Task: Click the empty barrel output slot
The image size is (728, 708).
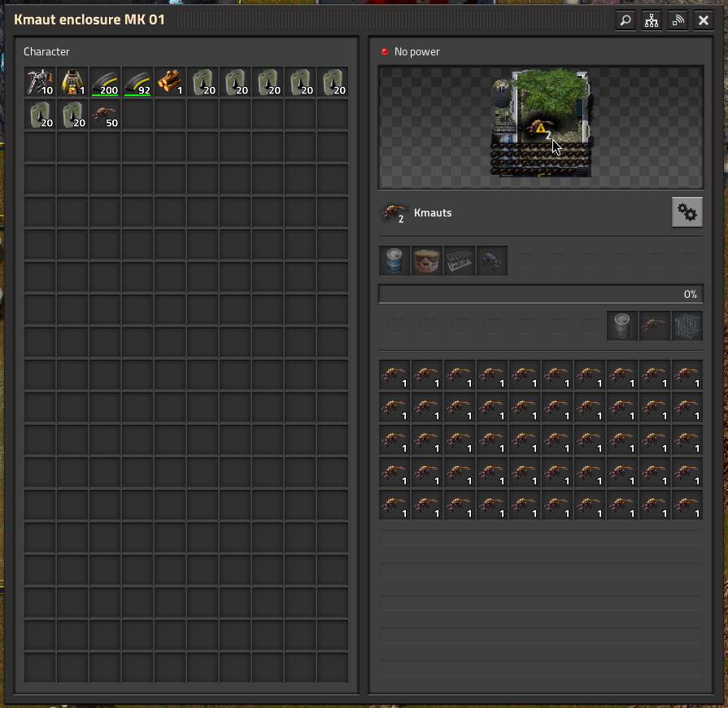Action: point(621,325)
